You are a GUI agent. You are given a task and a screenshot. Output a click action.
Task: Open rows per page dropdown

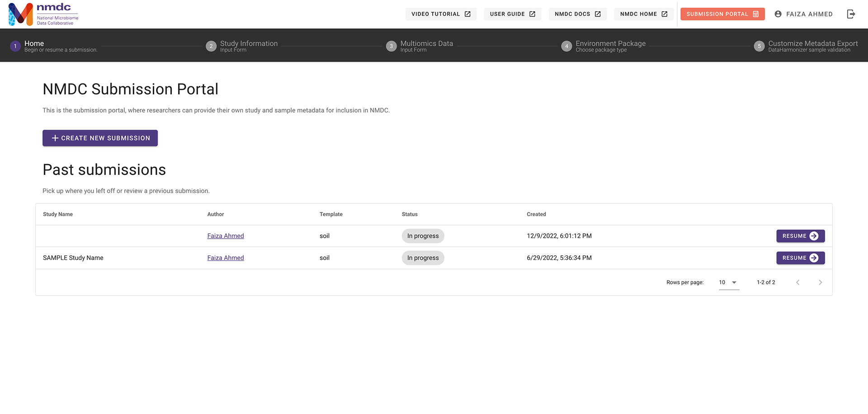click(729, 282)
